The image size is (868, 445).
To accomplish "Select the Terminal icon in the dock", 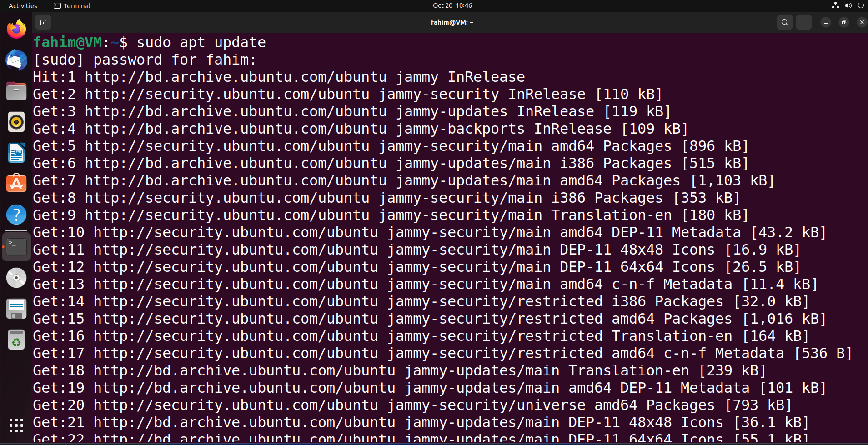I will pyautogui.click(x=16, y=246).
